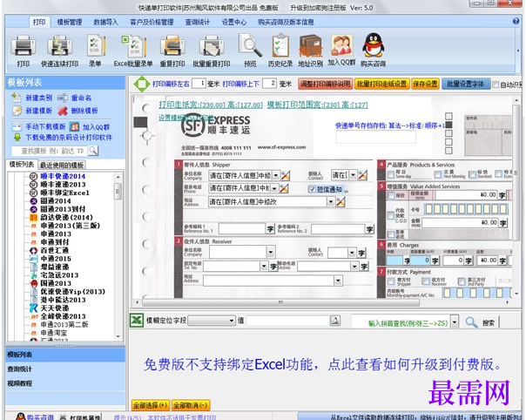Expand the shipper 地址 address dropdown
This screenshot has height=420, width=526.
pos(331,202)
